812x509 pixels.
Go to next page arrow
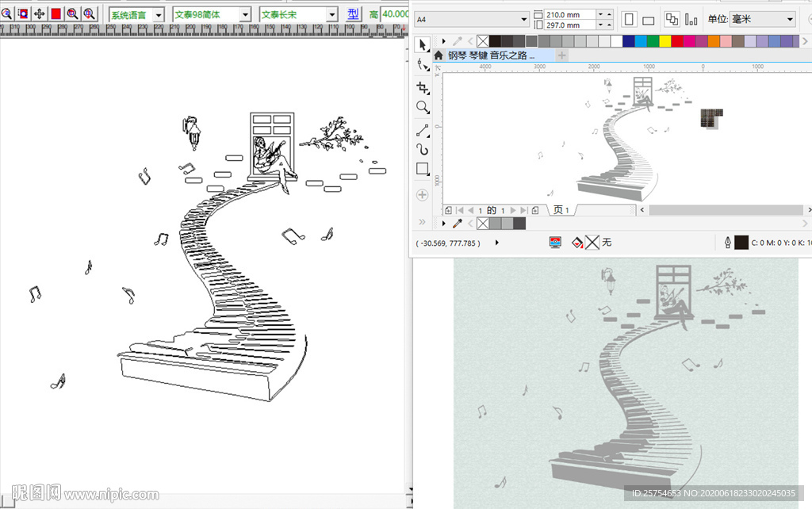point(513,210)
